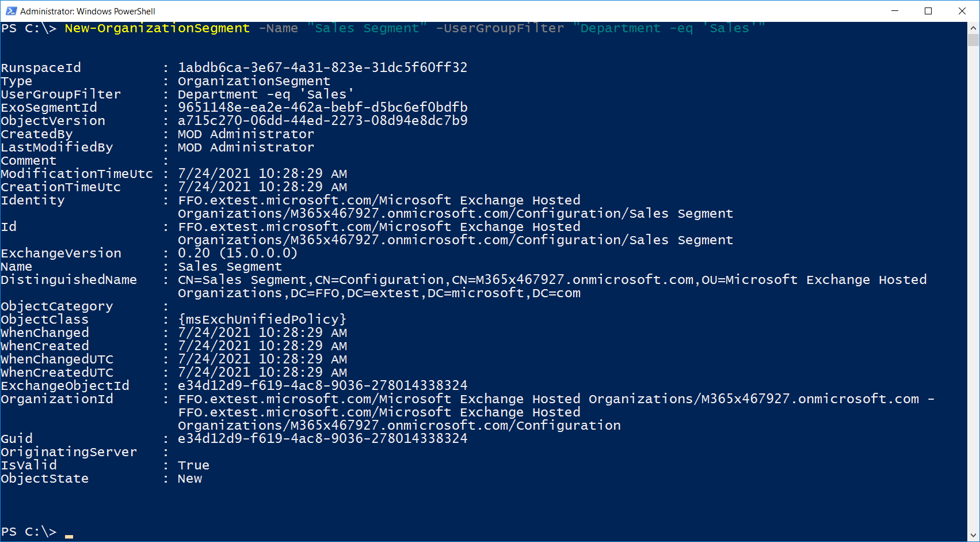This screenshot has height=542, width=980.
Task: Click the vertical scrollbar thumb
Action: click(x=974, y=40)
